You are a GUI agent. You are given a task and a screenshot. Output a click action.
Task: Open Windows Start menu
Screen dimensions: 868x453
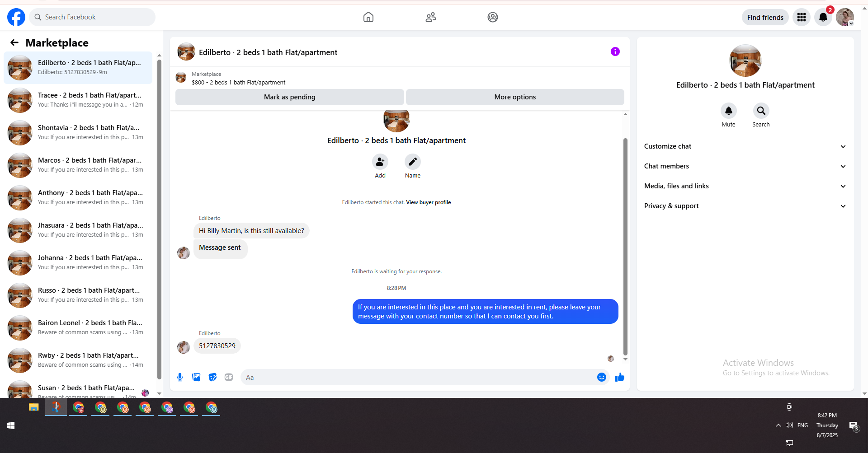click(11, 425)
